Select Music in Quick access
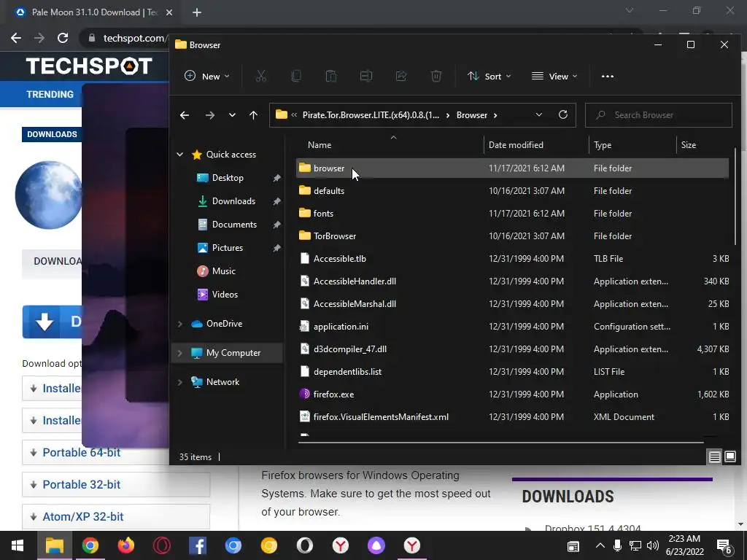Screen dimensions: 747x560 pyautogui.click(x=223, y=271)
